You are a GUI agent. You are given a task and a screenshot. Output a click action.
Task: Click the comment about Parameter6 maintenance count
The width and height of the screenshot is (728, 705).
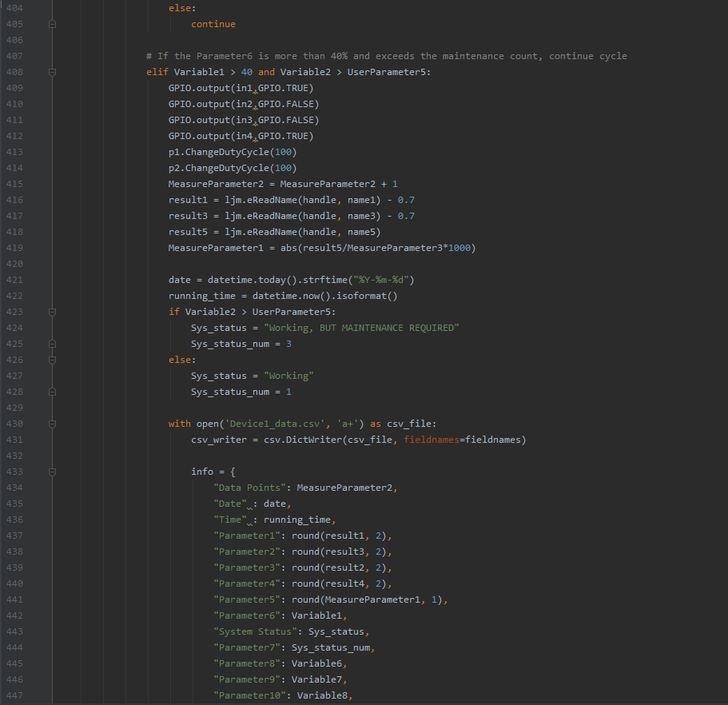click(386, 56)
